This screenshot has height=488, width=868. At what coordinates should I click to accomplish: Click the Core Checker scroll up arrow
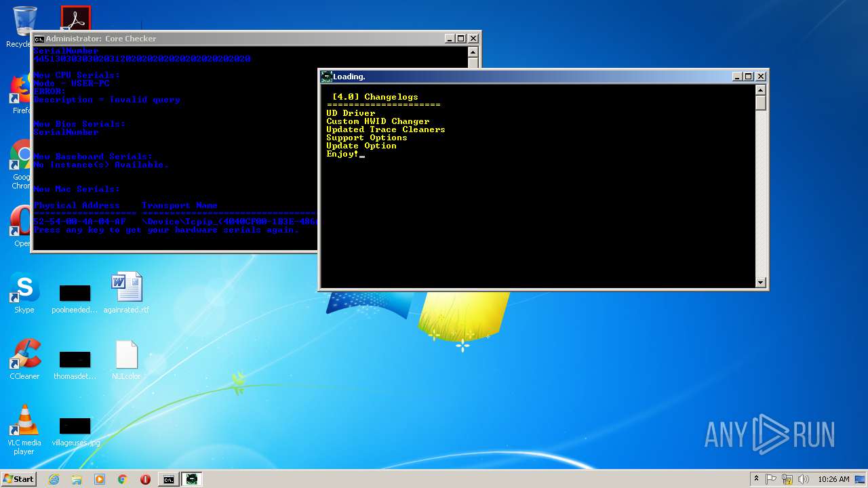tap(473, 52)
